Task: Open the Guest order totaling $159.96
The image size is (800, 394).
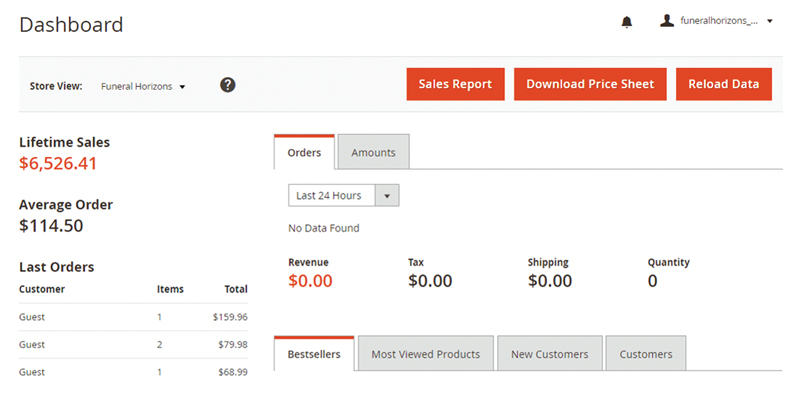Action: tap(133, 317)
